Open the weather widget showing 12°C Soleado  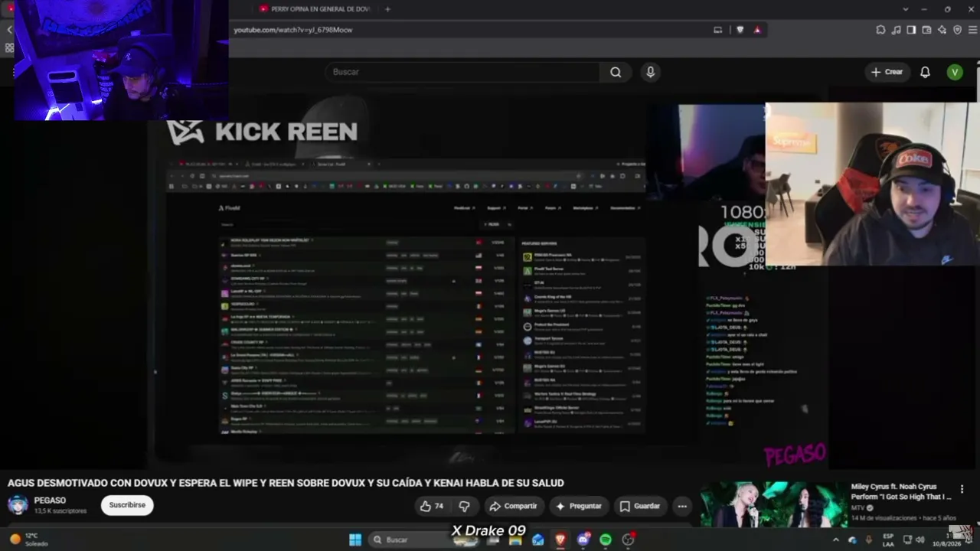(x=28, y=540)
